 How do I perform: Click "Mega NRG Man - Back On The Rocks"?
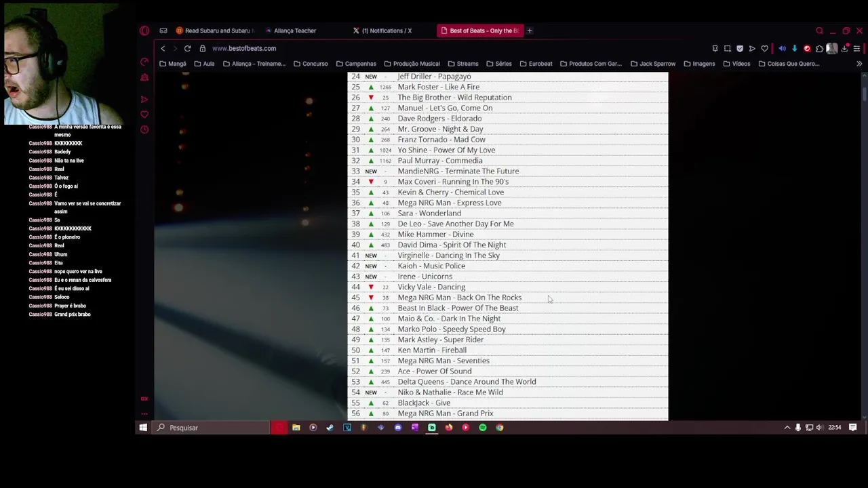tap(460, 298)
